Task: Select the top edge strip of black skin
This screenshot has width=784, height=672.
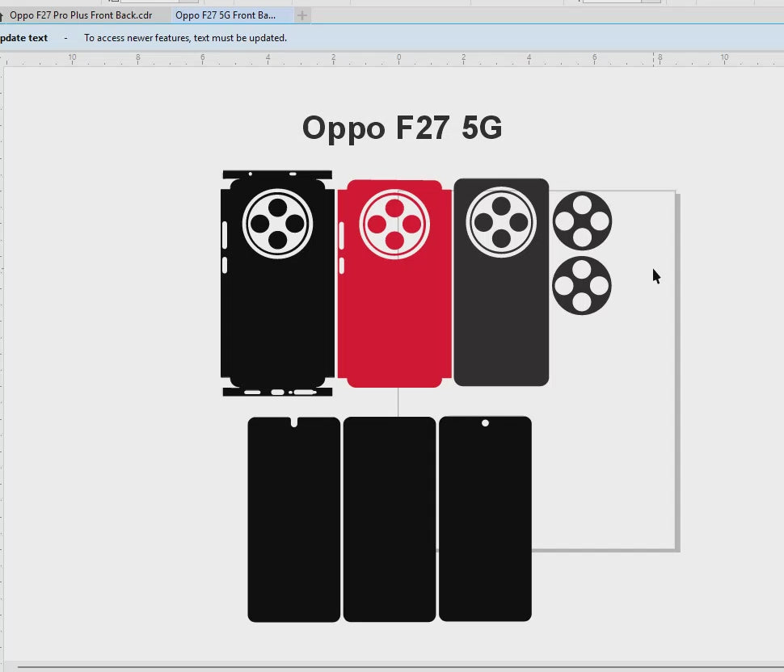Action: pos(277,174)
